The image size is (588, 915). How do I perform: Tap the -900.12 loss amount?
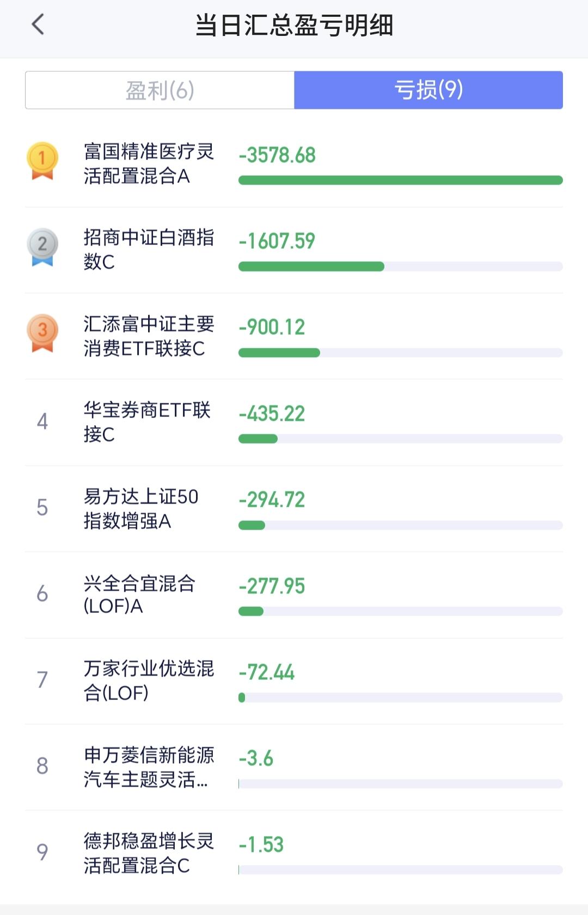272,327
